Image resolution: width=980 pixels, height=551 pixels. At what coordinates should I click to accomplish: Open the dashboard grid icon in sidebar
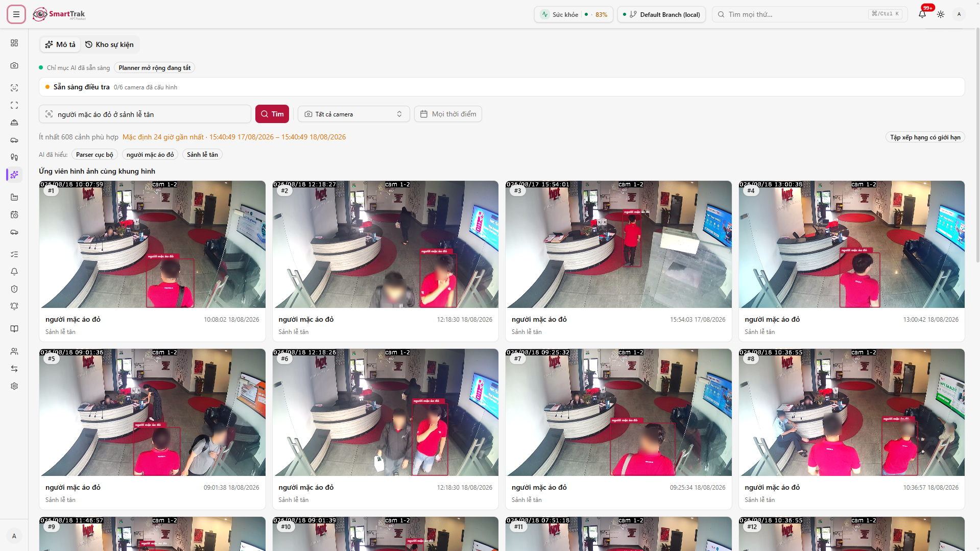click(x=14, y=43)
